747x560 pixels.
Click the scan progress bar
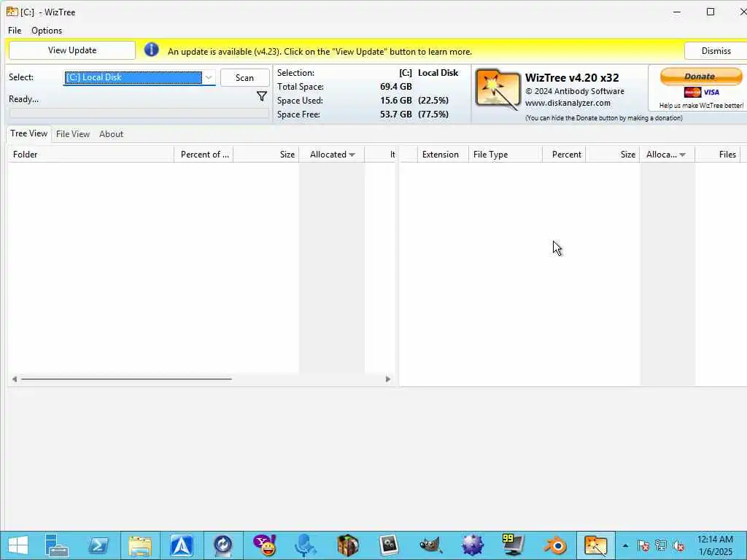[x=139, y=113]
